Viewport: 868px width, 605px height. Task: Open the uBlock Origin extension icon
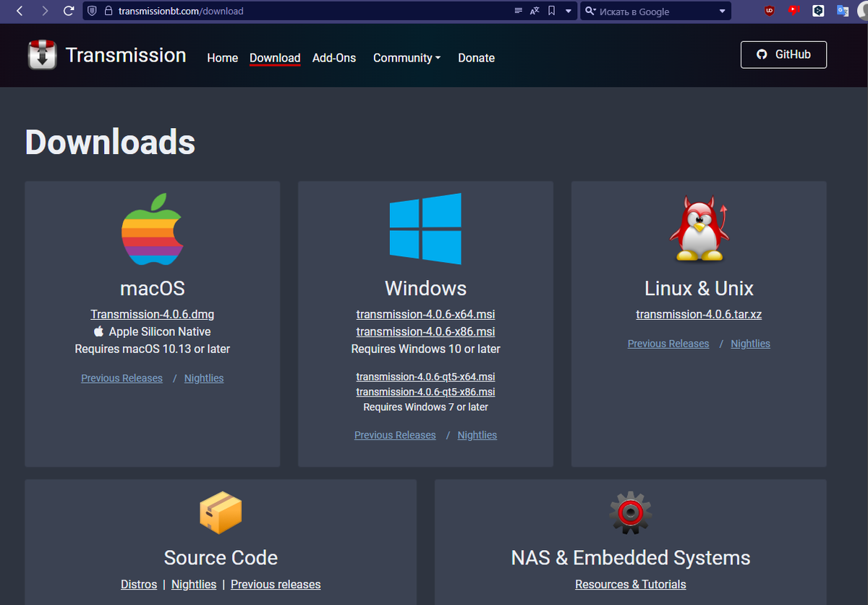770,11
